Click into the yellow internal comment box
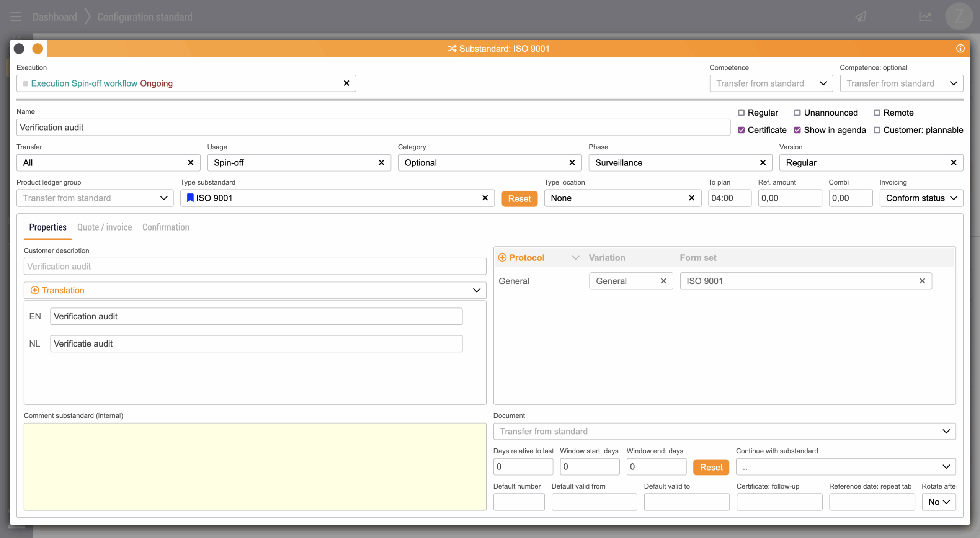The image size is (980, 538). coord(255,466)
